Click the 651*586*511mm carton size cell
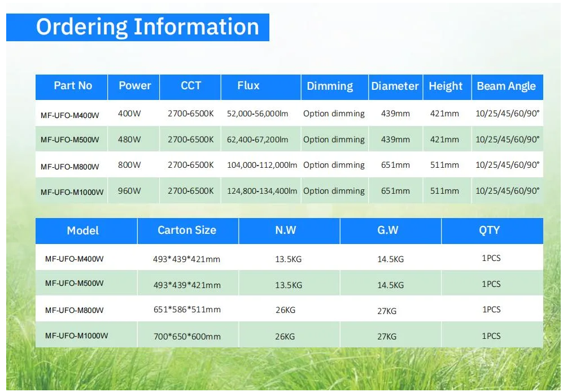 187,310
